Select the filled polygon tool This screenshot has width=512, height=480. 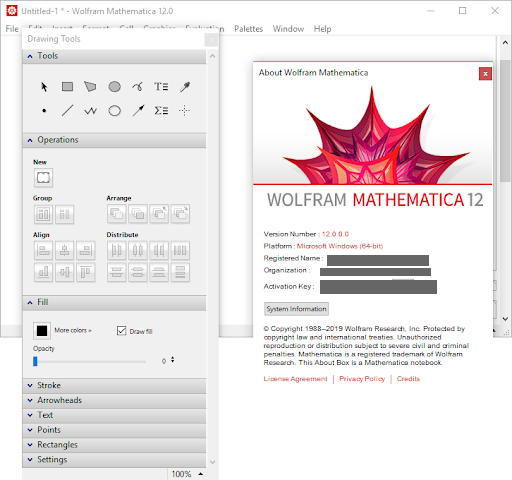[x=90, y=87]
